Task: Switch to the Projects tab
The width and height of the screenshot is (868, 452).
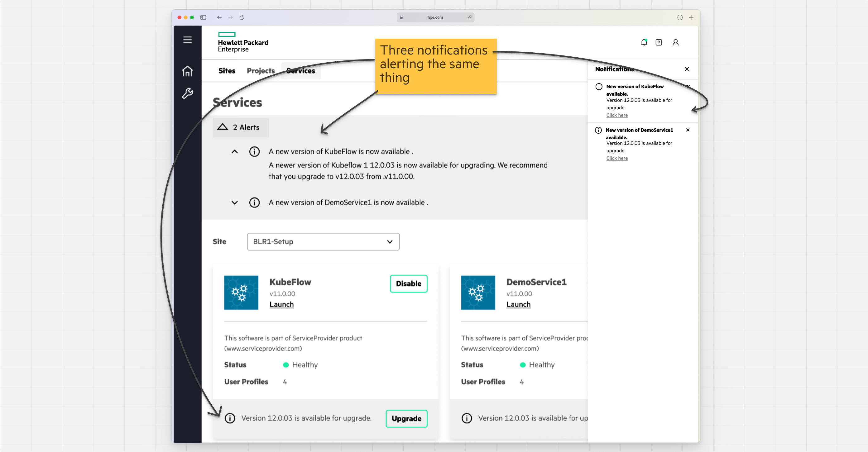Action: 261,71
